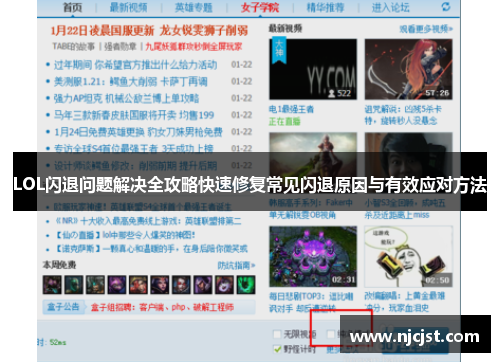The height and width of the screenshot is (362, 500).
Task: Open the TABE的故事 link
Action: [x=73, y=46]
